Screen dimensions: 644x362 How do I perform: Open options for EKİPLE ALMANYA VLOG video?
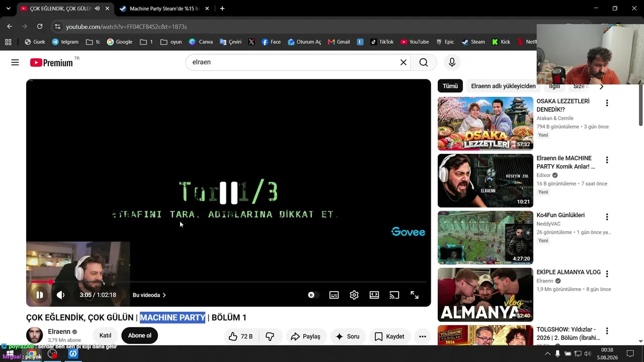tap(607, 274)
